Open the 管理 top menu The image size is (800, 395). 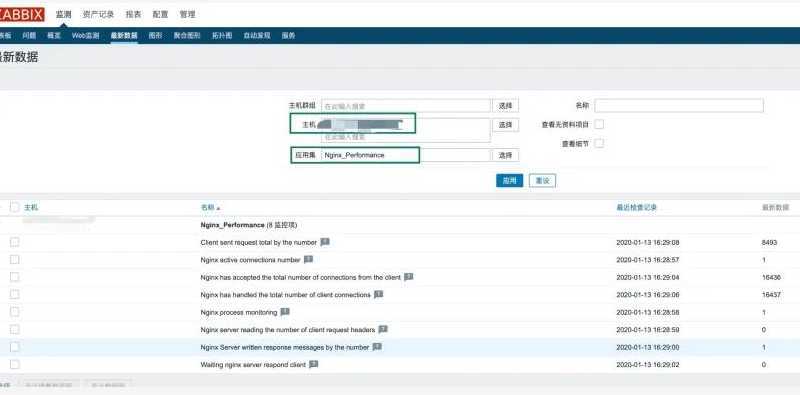click(187, 15)
